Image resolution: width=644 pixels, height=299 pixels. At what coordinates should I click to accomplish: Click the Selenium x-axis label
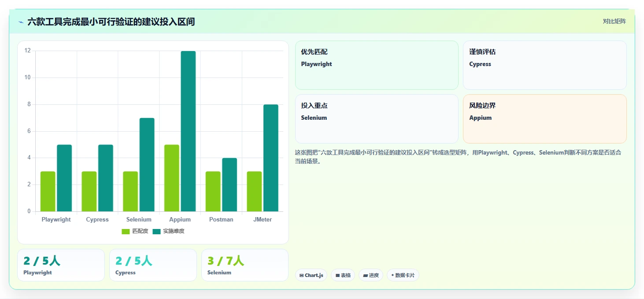(x=139, y=219)
